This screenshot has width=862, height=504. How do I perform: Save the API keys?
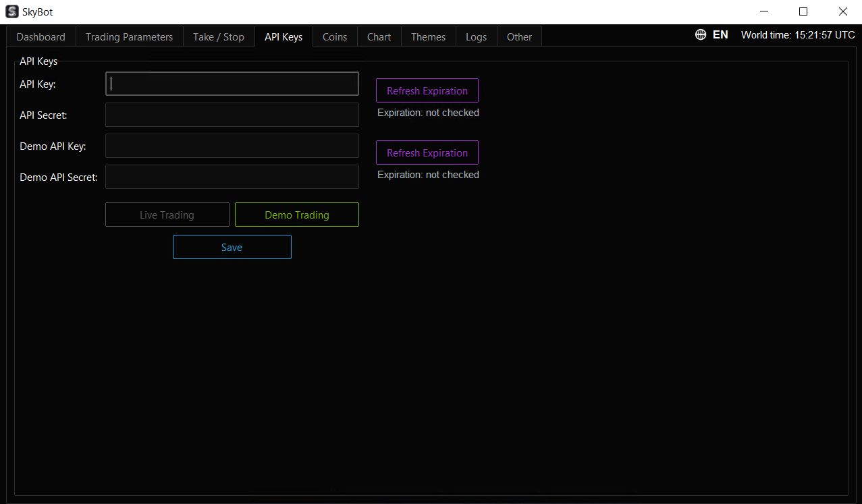pos(232,247)
